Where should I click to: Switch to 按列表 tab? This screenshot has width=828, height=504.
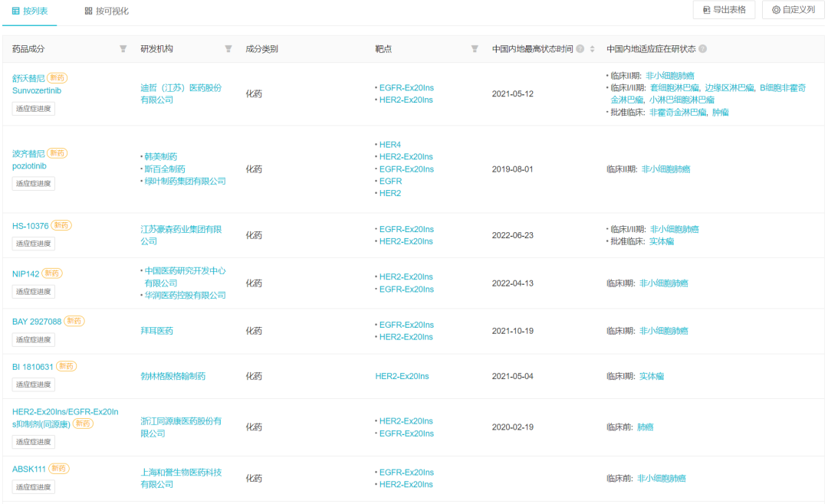30,11
